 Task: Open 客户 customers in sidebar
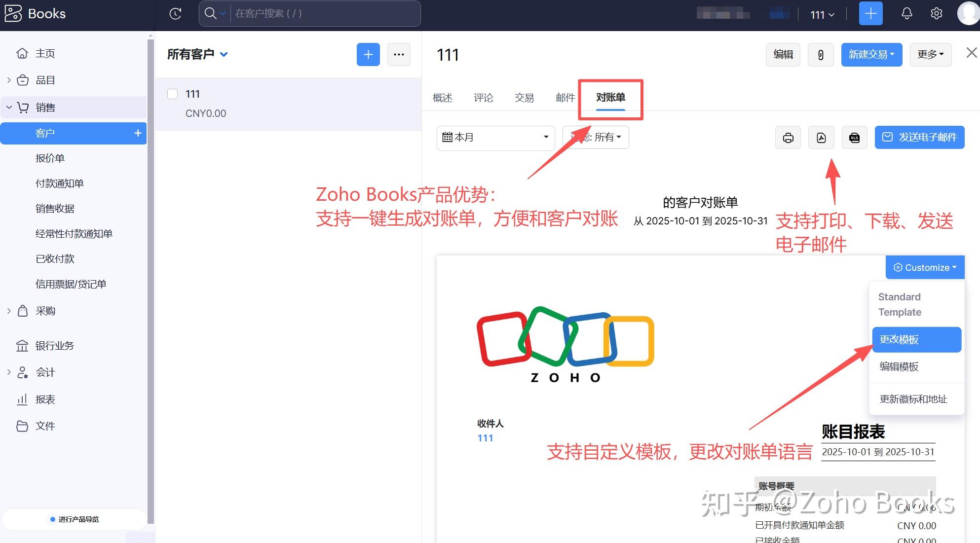click(73, 133)
